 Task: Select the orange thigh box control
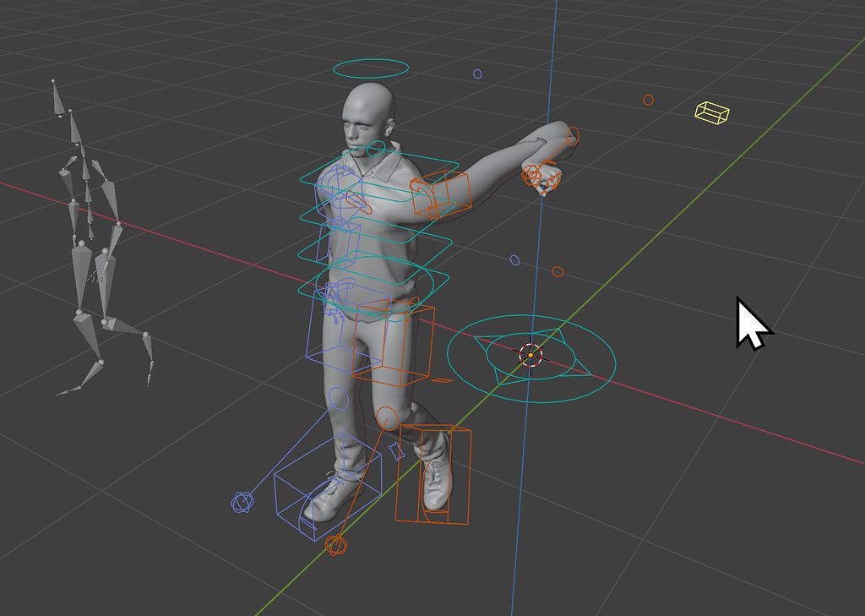(x=393, y=341)
